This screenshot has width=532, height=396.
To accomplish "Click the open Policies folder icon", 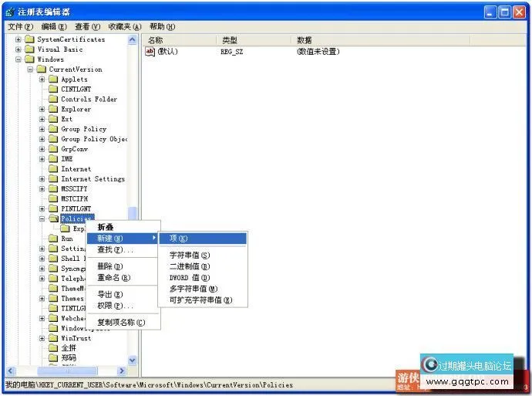I will (54, 218).
